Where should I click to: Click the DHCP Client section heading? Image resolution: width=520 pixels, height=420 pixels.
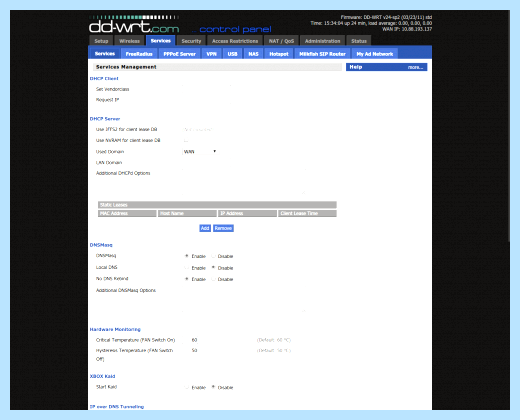104,79
